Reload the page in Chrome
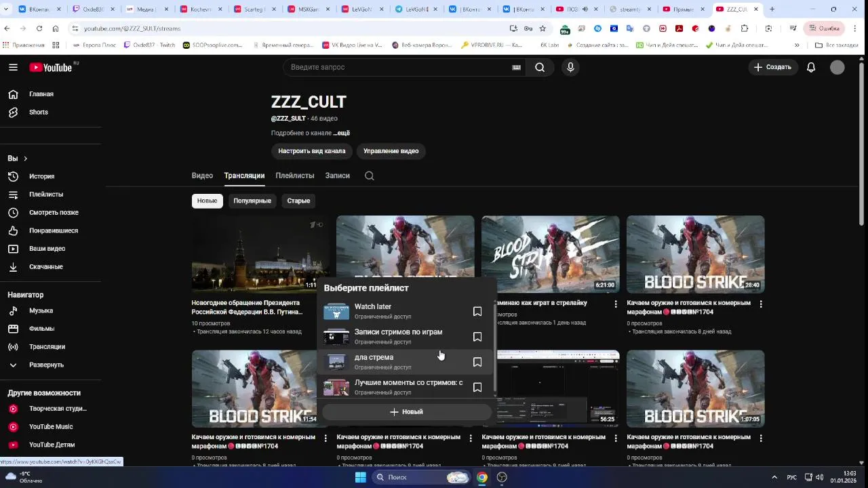 (39, 28)
